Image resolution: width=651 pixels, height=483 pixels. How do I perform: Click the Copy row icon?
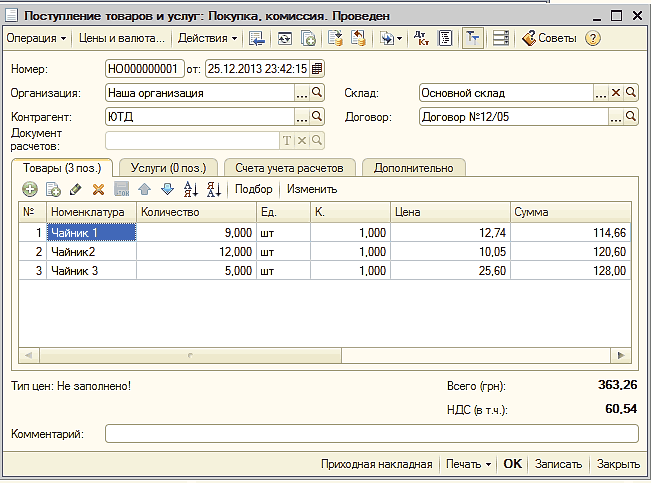point(52,189)
